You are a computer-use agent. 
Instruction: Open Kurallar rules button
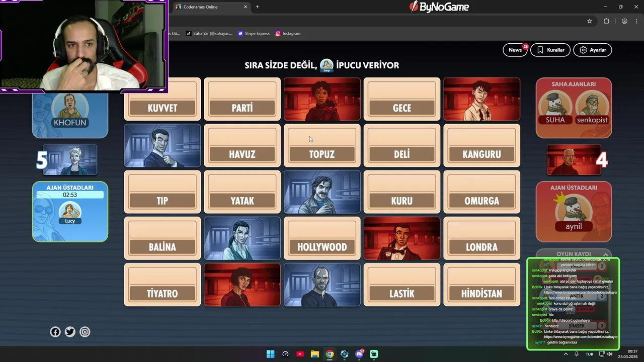(550, 50)
